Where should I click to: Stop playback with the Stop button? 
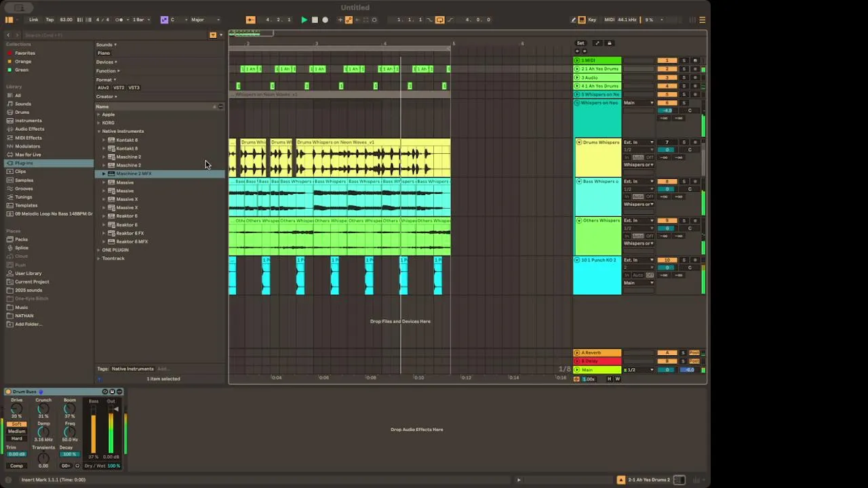(315, 20)
